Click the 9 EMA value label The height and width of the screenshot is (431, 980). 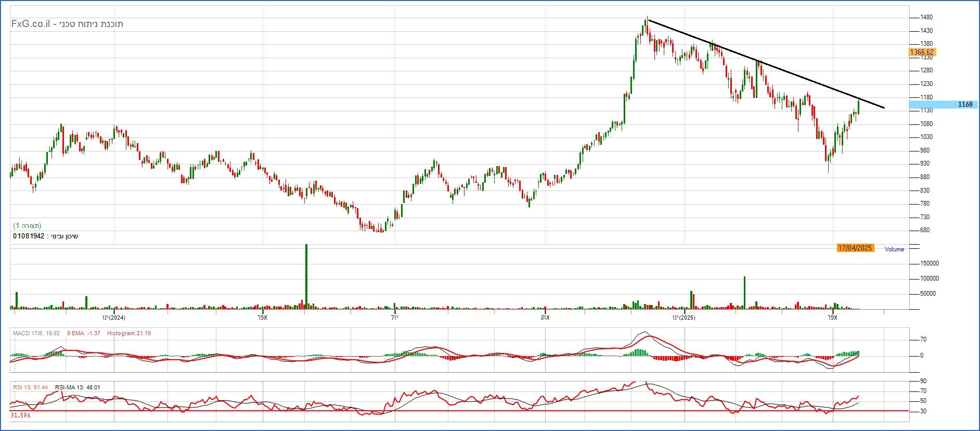coord(83,333)
